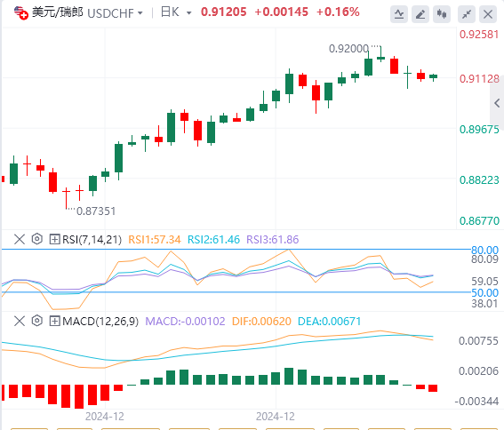Viewport: 504px width, 430px height.
Task: Remove the RSI indicator panel
Action: coord(20,239)
